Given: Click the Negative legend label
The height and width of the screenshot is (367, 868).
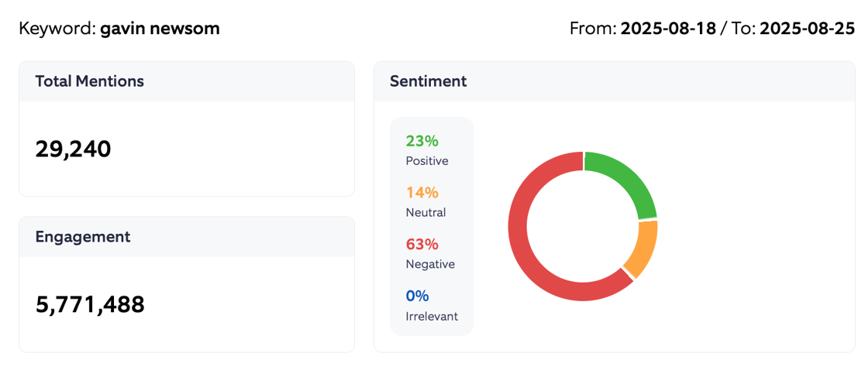Looking at the screenshot, I should 430,264.
